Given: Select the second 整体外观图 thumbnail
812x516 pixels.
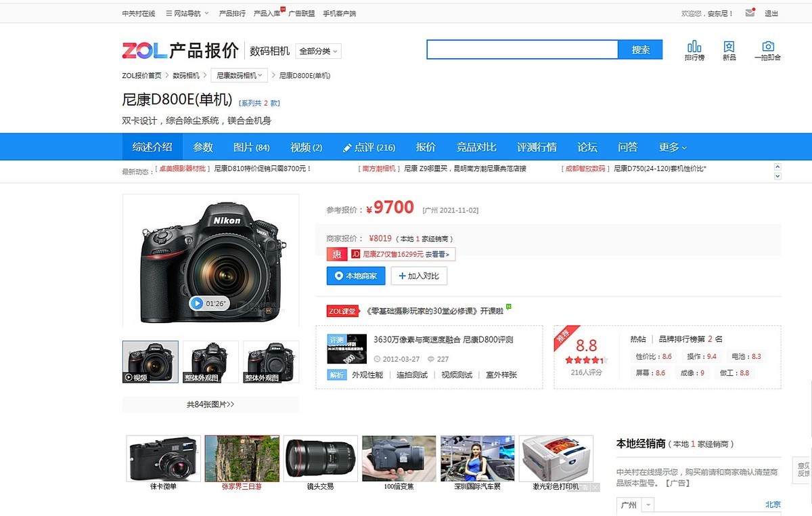Looking at the screenshot, I should click(x=271, y=362).
